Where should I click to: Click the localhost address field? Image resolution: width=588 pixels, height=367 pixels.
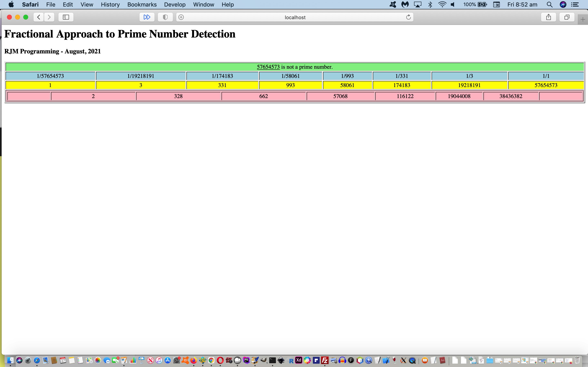click(x=295, y=18)
